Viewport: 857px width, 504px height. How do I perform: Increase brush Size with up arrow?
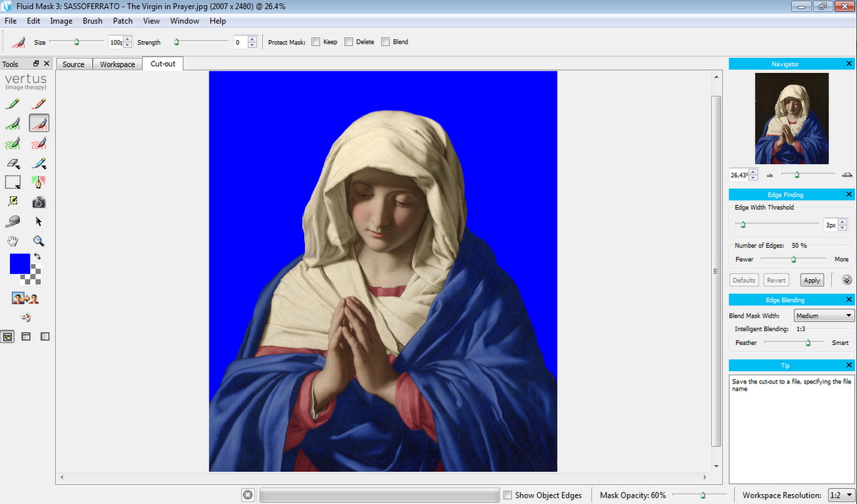click(127, 39)
